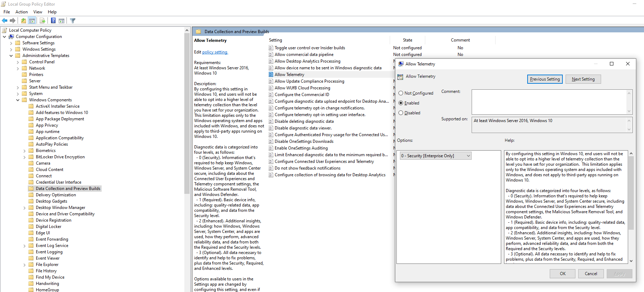Click the Allow Telemetry dialog title icon
The image size is (644, 292).
[x=401, y=64]
